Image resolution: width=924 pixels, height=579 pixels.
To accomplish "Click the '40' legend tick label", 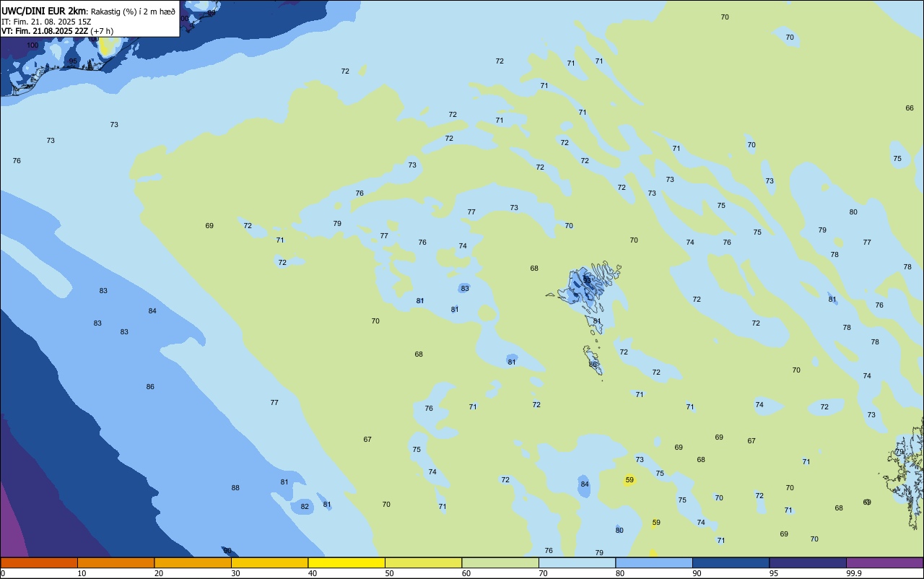I will click(x=313, y=573).
